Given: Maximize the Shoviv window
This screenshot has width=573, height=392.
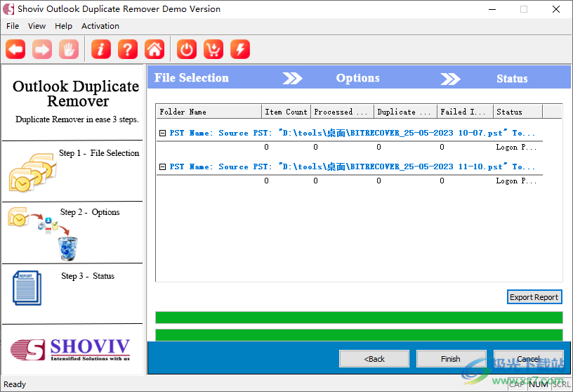Looking at the screenshot, I should [x=524, y=9].
